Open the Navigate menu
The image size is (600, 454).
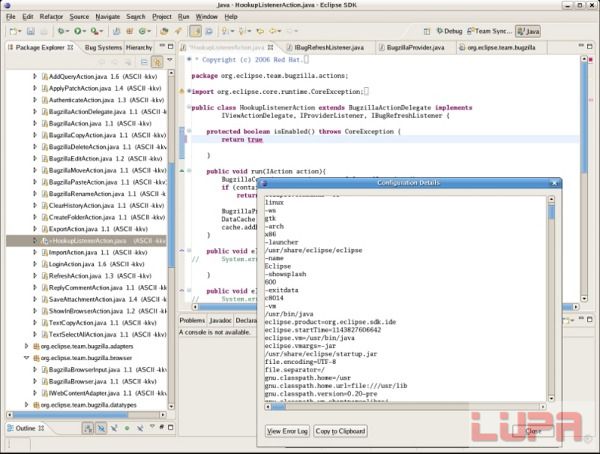pos(108,17)
